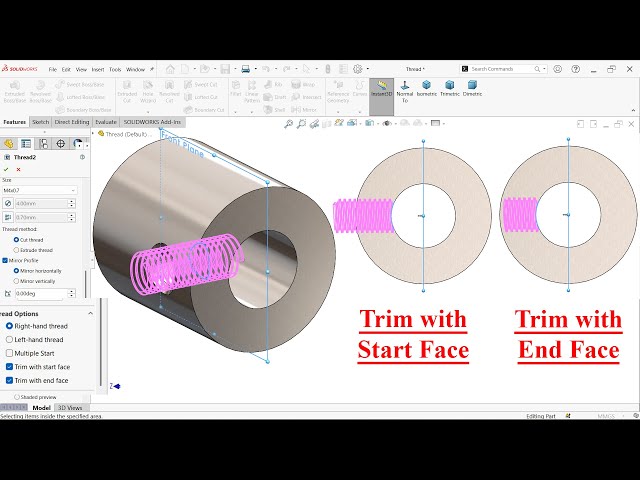Select the Linear Pattern tool
The width and height of the screenshot is (640, 480).
[x=252, y=91]
